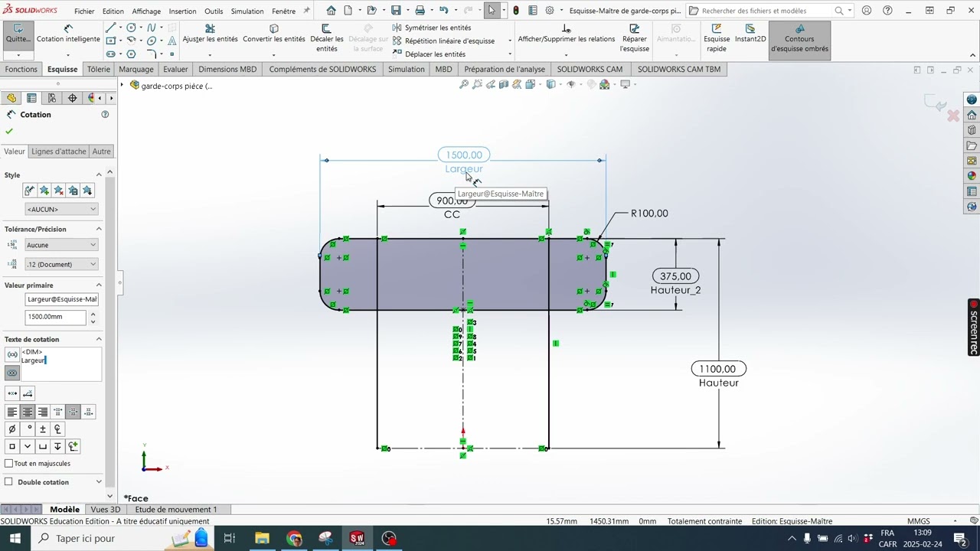The width and height of the screenshot is (980, 551).
Task: Click the Home icon in top bar
Action: pos(331,11)
